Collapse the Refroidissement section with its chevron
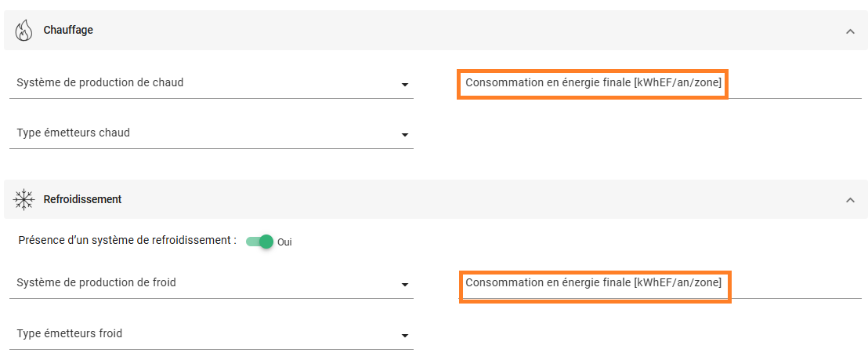 coord(850,200)
